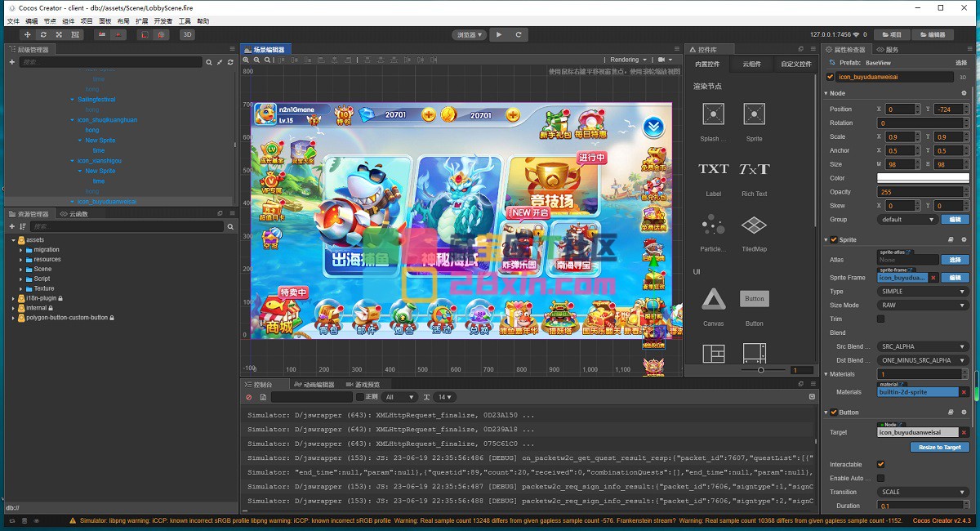This screenshot has width=980, height=531.
Task: Open the Rendering mode dropdown
Action: point(629,60)
